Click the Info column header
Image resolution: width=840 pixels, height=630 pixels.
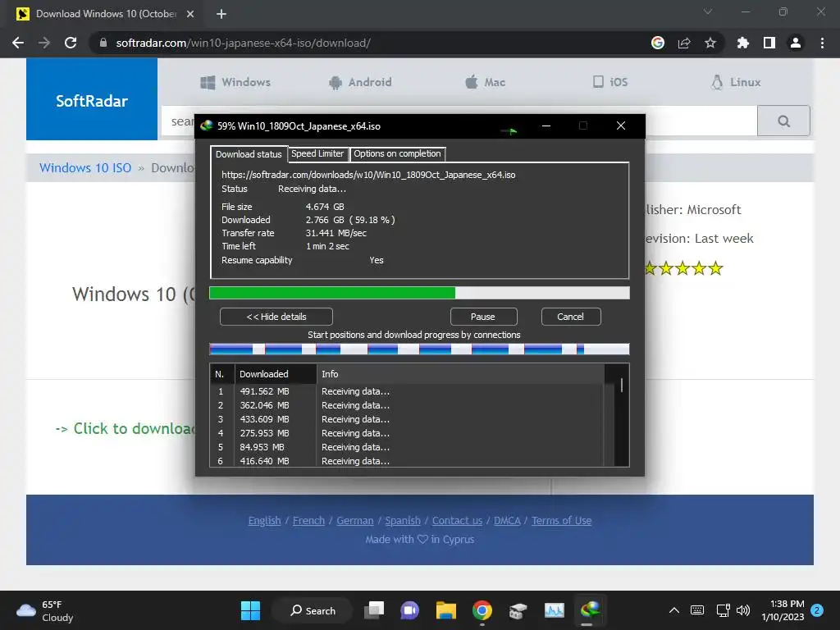[x=460, y=374]
